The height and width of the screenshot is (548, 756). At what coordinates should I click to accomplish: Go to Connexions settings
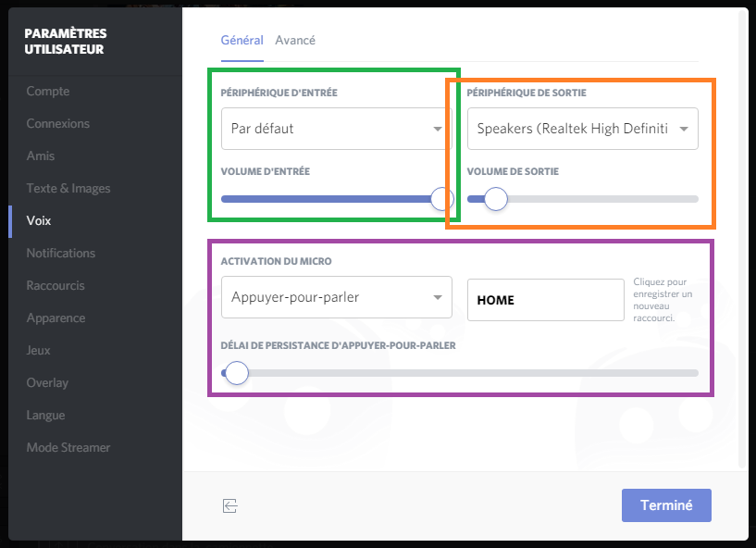(x=58, y=123)
